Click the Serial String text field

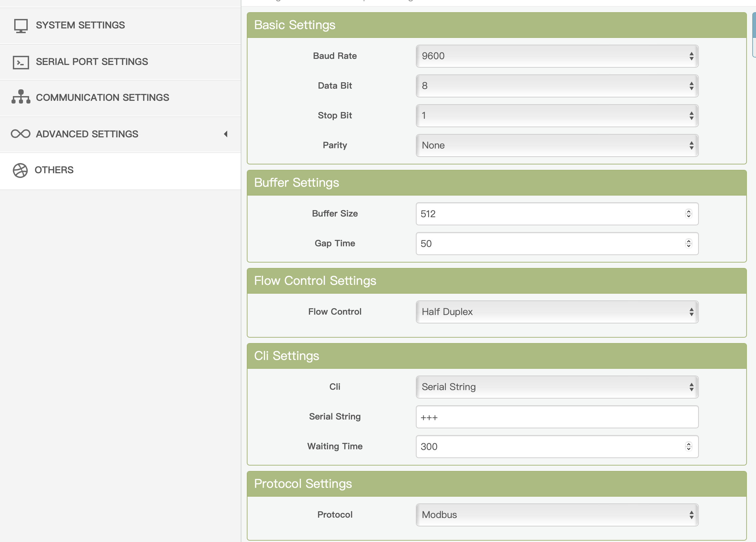(557, 417)
